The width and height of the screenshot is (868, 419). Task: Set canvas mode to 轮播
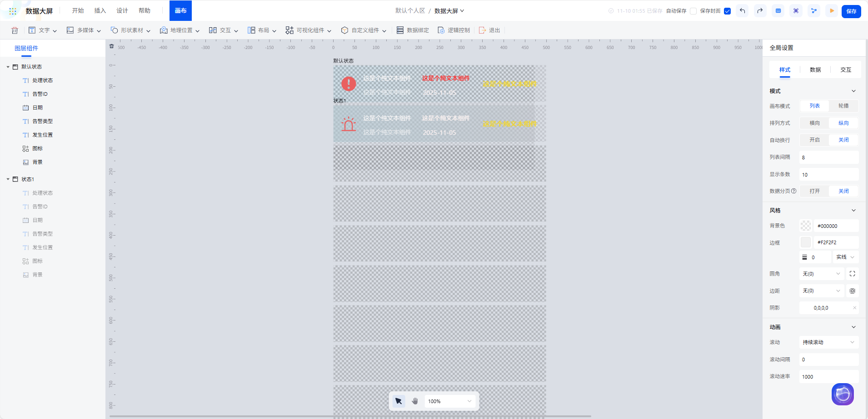click(x=843, y=106)
